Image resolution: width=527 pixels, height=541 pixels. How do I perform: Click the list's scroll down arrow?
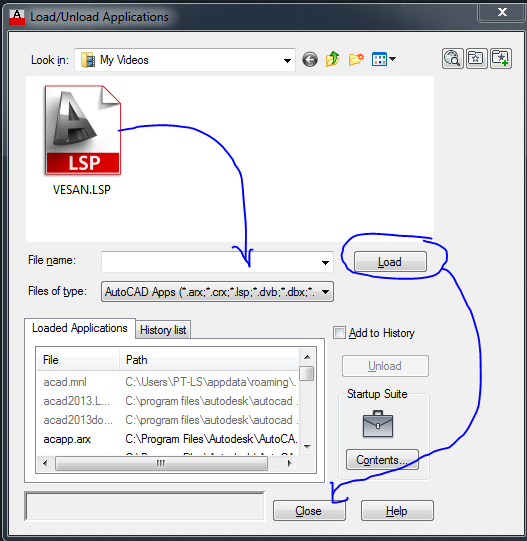tap(307, 447)
